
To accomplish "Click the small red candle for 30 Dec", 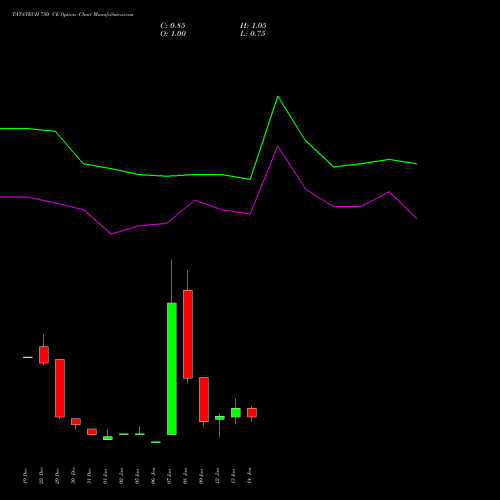I will pyautogui.click(x=76, y=421).
